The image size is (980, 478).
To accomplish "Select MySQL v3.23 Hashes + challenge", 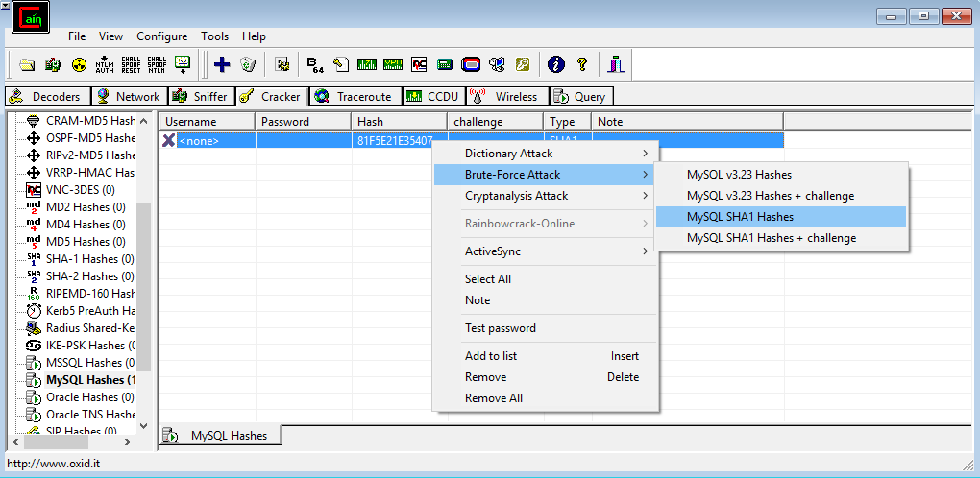I will 781,196.
